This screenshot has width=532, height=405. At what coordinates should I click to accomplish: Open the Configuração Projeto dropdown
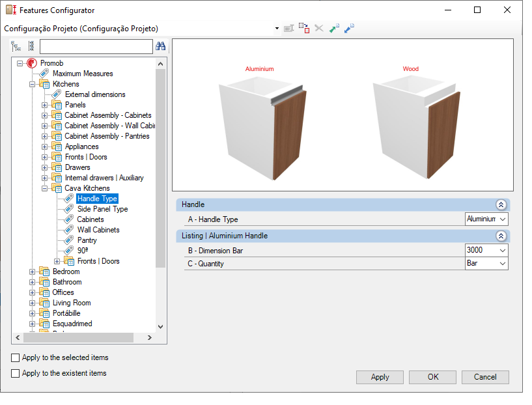(277, 29)
